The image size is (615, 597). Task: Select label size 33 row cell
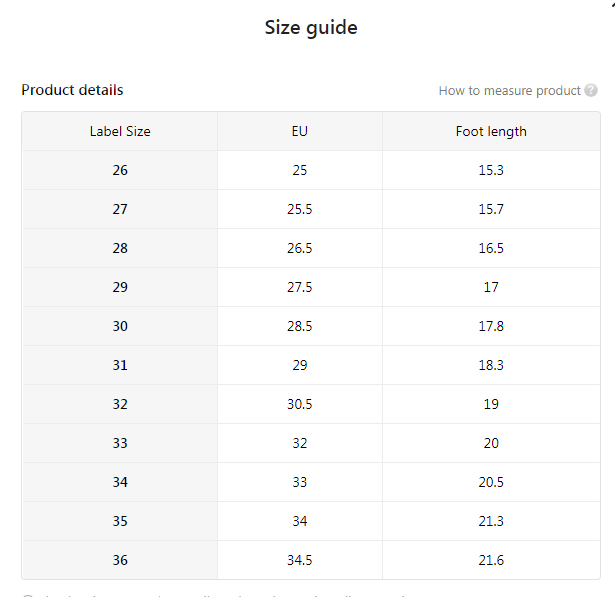(120, 443)
